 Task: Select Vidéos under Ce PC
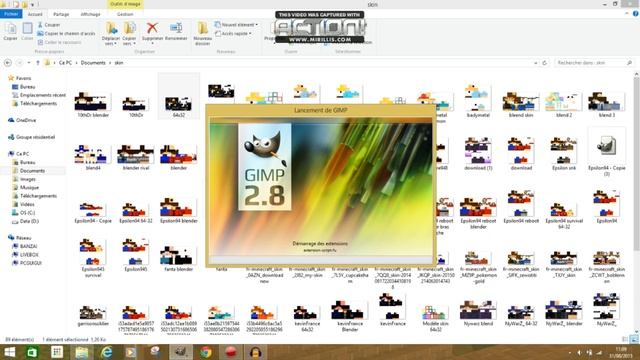click(27, 204)
